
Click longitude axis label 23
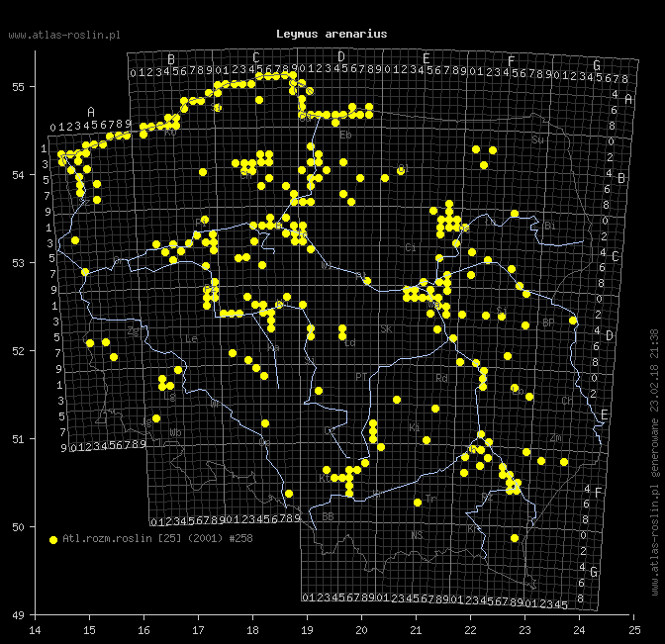click(x=524, y=630)
